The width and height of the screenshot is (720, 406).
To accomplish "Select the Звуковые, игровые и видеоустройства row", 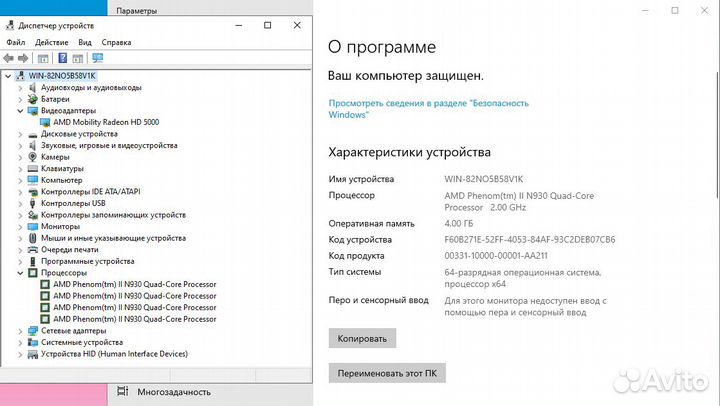I will 109,146.
